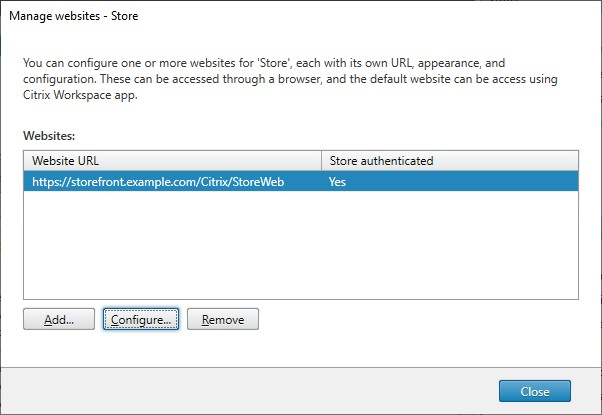Image resolution: width=602 pixels, height=415 pixels.
Task: Click the 'Yes' value under Store authenticated
Action: tap(338, 180)
